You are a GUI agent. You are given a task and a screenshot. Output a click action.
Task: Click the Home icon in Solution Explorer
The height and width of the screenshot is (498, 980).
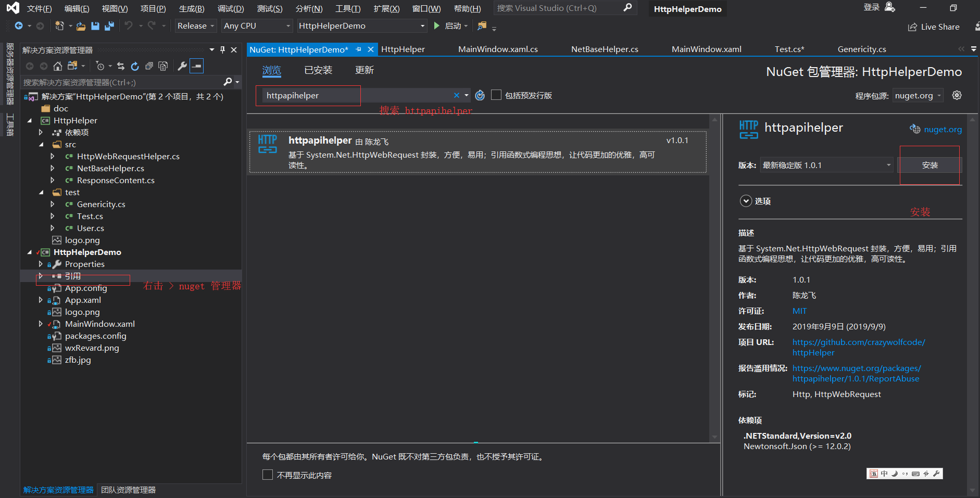[x=58, y=66]
